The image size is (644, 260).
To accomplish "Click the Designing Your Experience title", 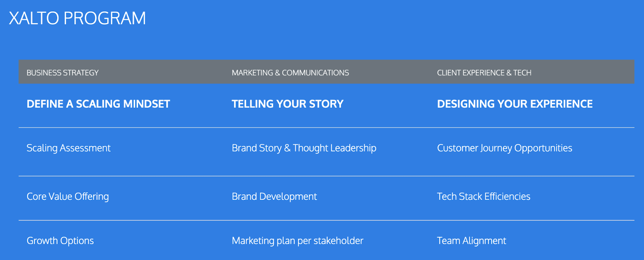I will 514,104.
